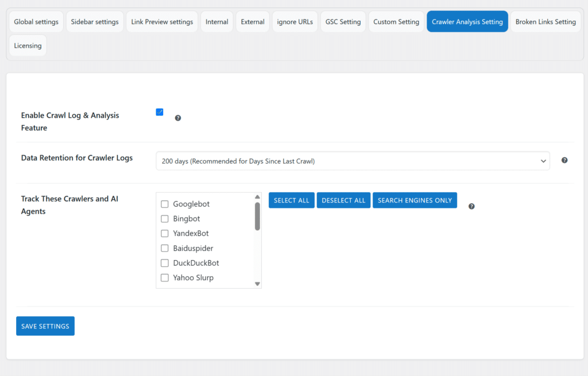The image size is (588, 376).
Task: Click the SELECT ALL button
Action: pos(291,200)
